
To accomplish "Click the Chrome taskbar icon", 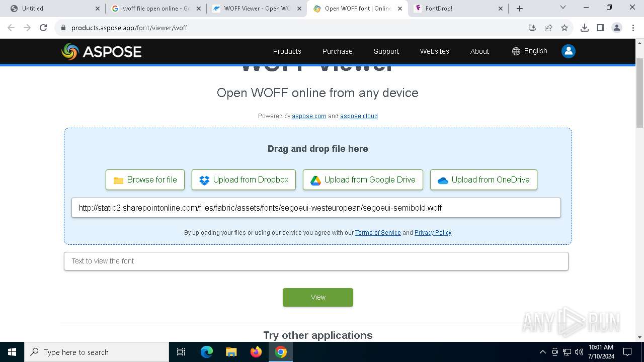I will (281, 352).
